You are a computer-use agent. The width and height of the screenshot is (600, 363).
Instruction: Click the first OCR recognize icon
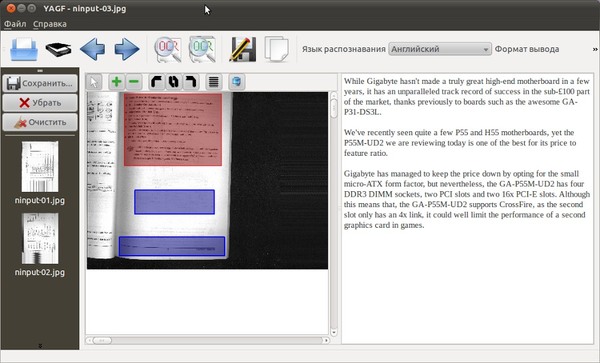coord(168,49)
